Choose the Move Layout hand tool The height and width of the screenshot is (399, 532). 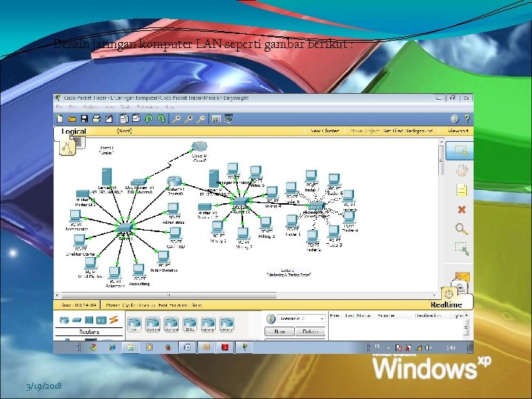point(461,171)
